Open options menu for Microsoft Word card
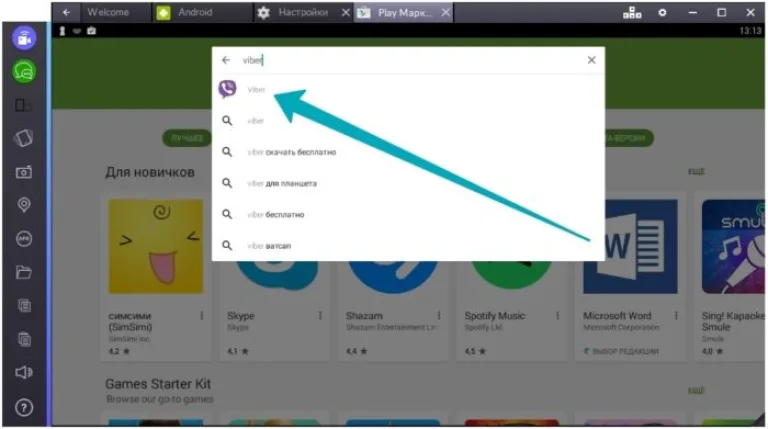 [x=676, y=316]
